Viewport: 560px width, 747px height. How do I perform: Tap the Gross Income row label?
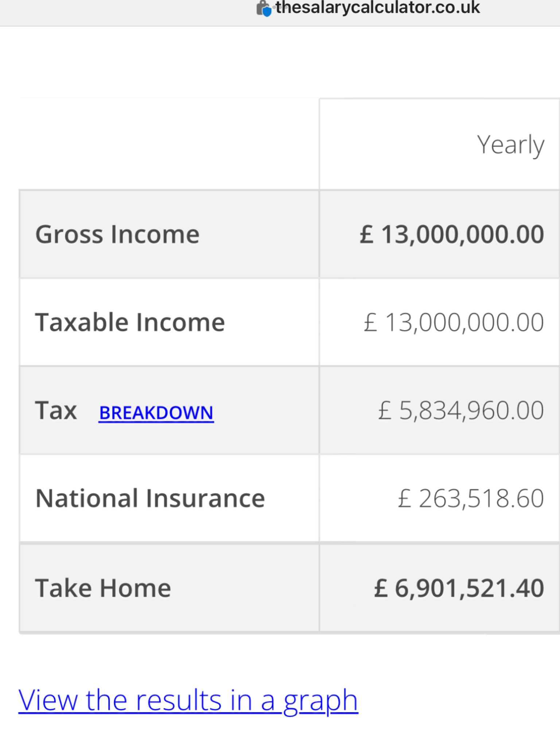click(117, 234)
